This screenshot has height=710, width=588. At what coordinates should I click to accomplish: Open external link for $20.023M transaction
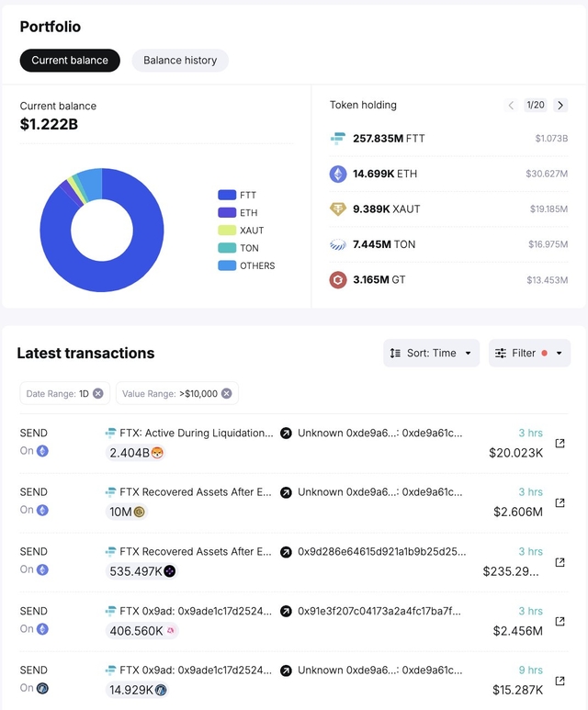[560, 444]
